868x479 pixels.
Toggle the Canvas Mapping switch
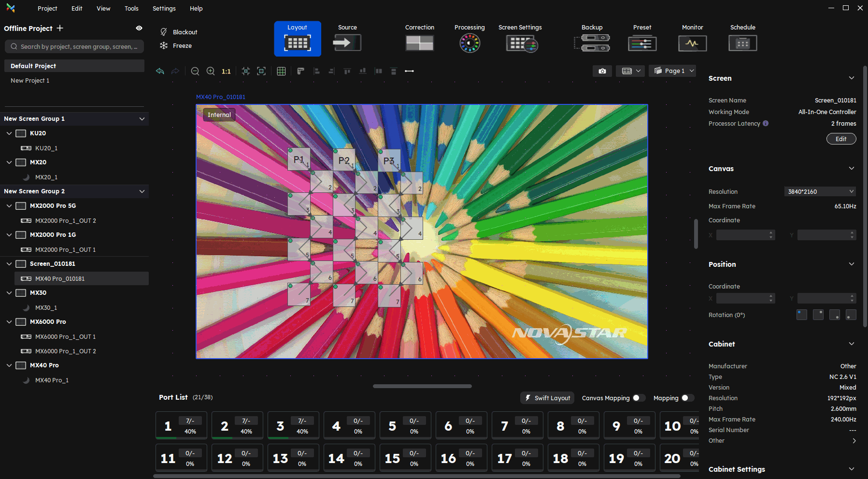click(639, 398)
